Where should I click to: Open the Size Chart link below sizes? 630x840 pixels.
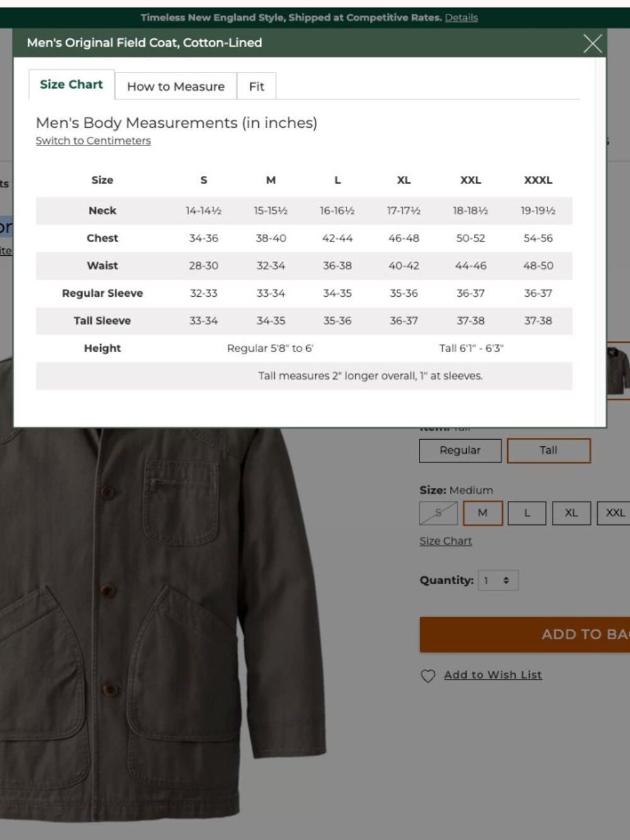coord(446,541)
